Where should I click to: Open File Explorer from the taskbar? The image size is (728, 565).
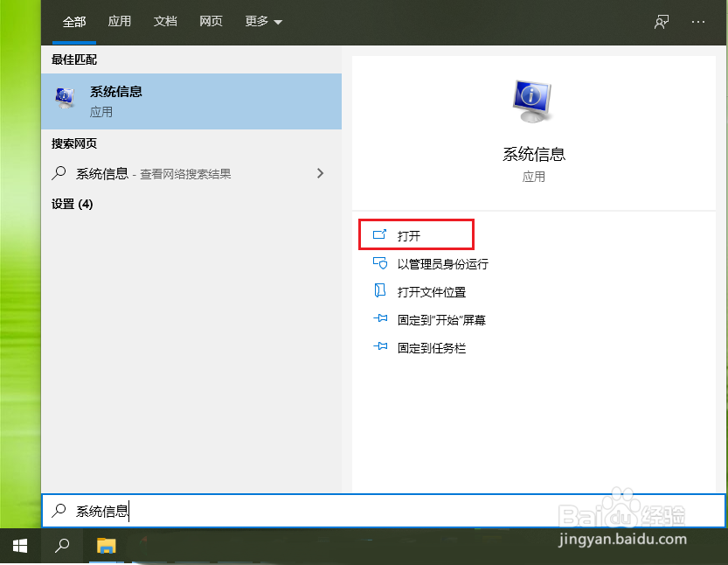point(106,546)
